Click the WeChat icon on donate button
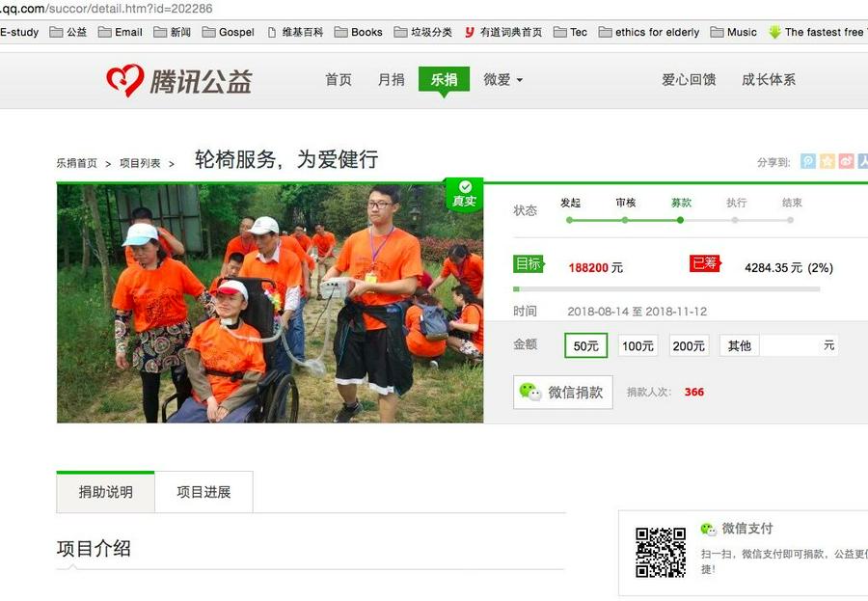The height and width of the screenshot is (601, 868). [x=530, y=392]
